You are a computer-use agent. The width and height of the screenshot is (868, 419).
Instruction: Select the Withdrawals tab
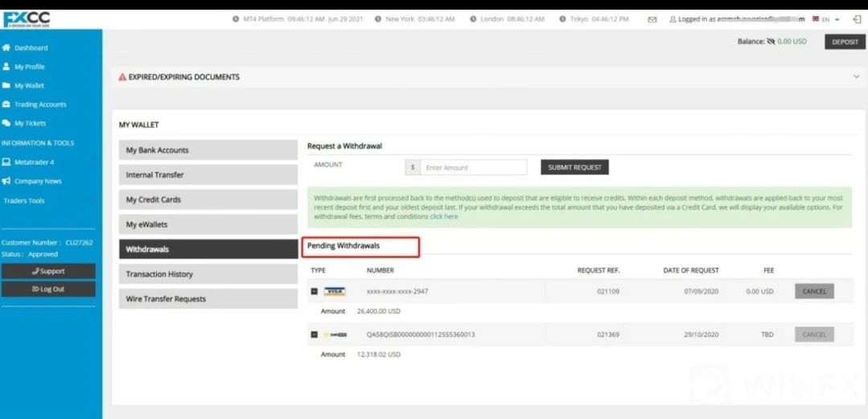[x=208, y=249]
